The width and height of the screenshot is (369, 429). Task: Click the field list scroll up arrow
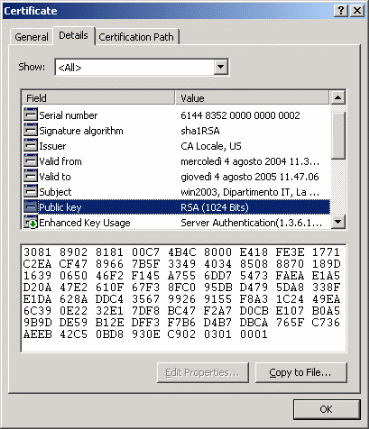(x=338, y=98)
